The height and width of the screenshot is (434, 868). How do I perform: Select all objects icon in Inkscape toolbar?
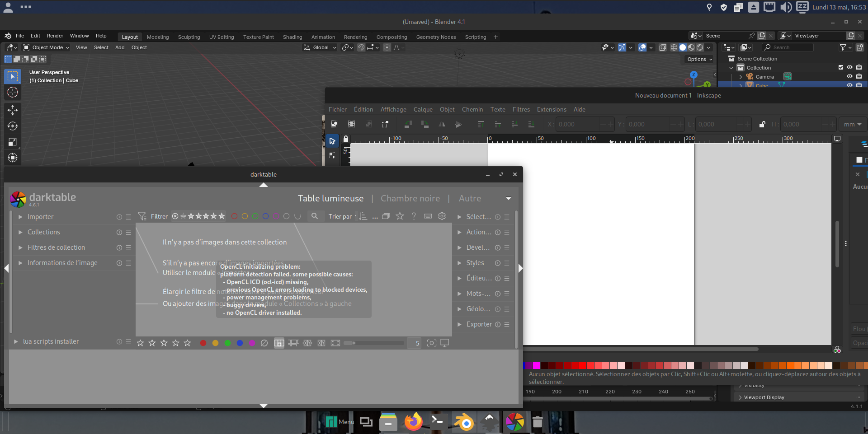pyautogui.click(x=335, y=124)
